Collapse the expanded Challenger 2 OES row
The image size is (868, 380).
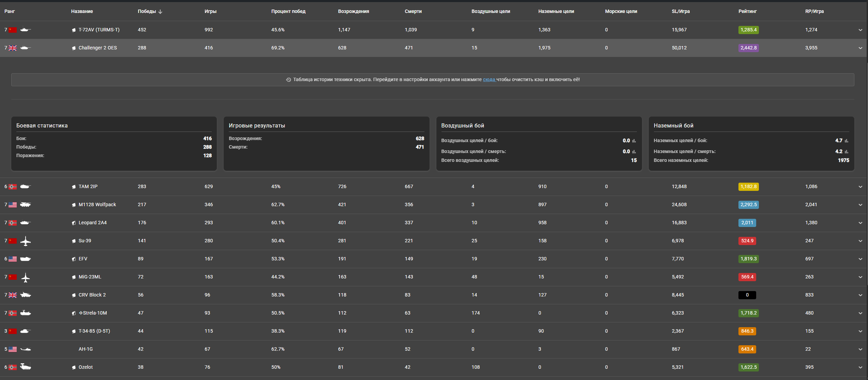click(860, 48)
